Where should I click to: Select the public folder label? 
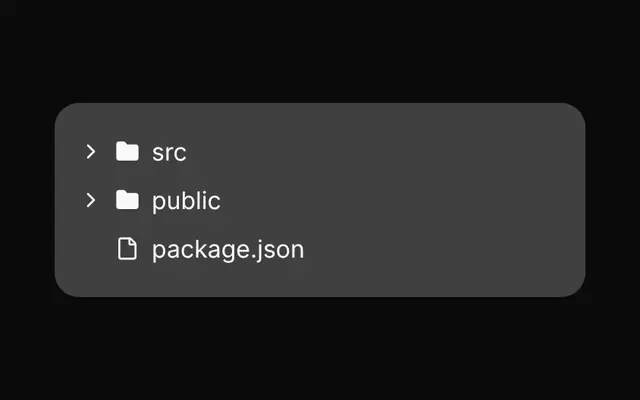pyautogui.click(x=187, y=201)
